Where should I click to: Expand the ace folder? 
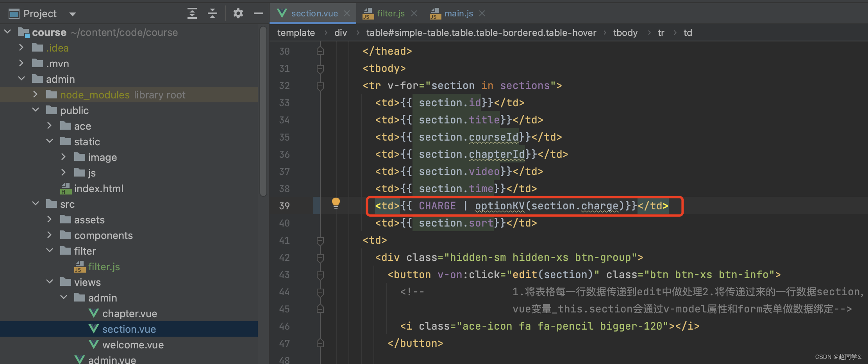pos(50,125)
